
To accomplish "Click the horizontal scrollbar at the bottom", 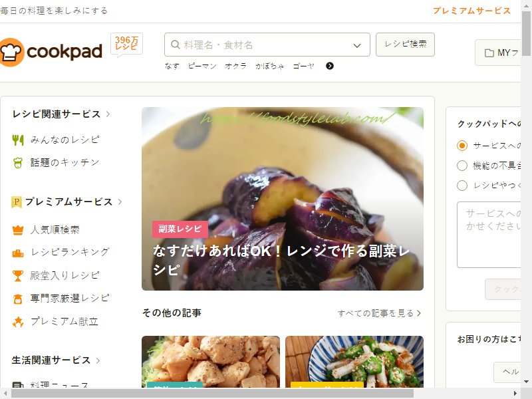I will (x=212, y=393).
